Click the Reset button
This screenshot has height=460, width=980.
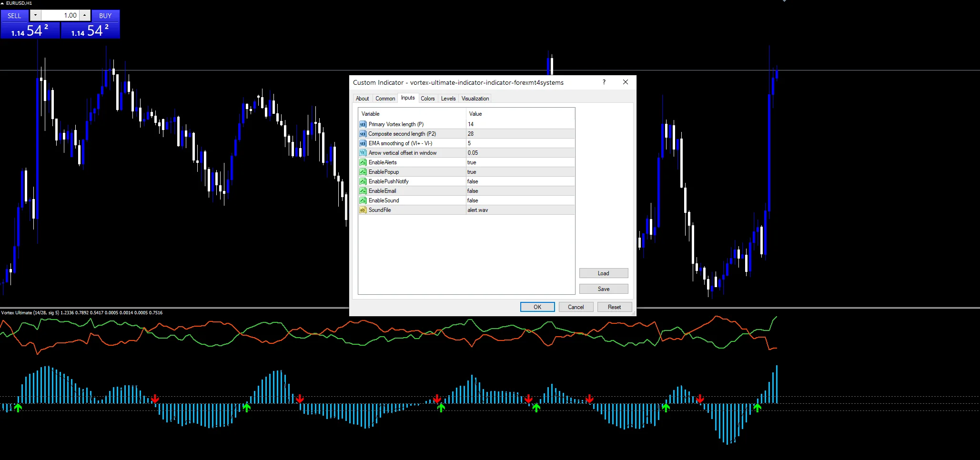pyautogui.click(x=615, y=307)
